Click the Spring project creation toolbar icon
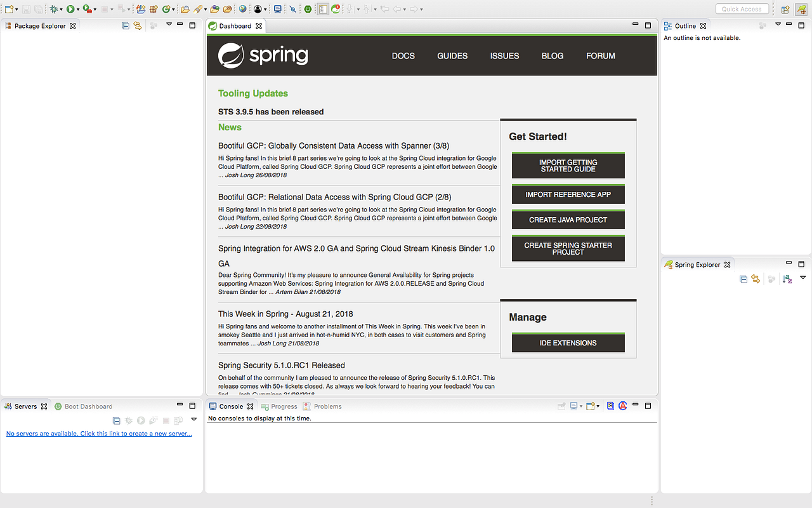 (167, 9)
